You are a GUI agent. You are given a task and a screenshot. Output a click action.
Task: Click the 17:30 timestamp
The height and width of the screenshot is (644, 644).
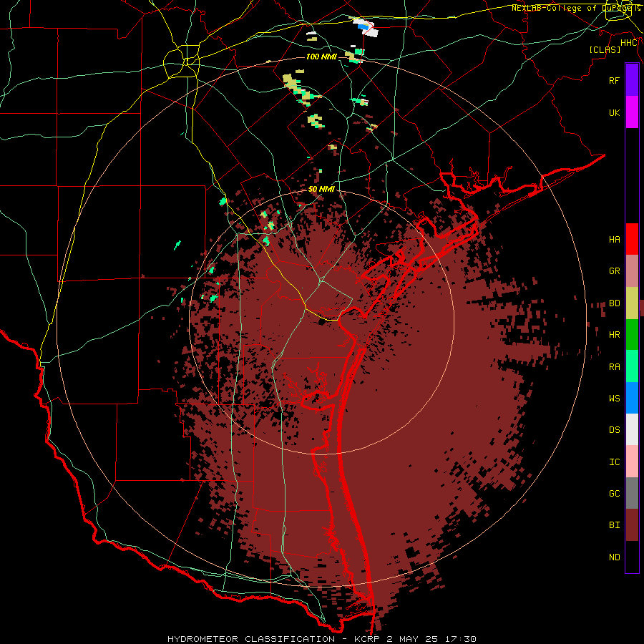[463, 639]
